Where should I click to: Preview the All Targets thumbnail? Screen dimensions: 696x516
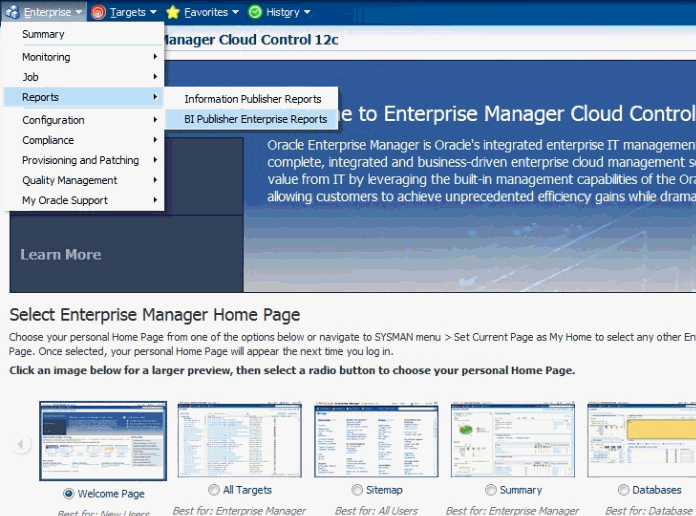click(x=240, y=440)
